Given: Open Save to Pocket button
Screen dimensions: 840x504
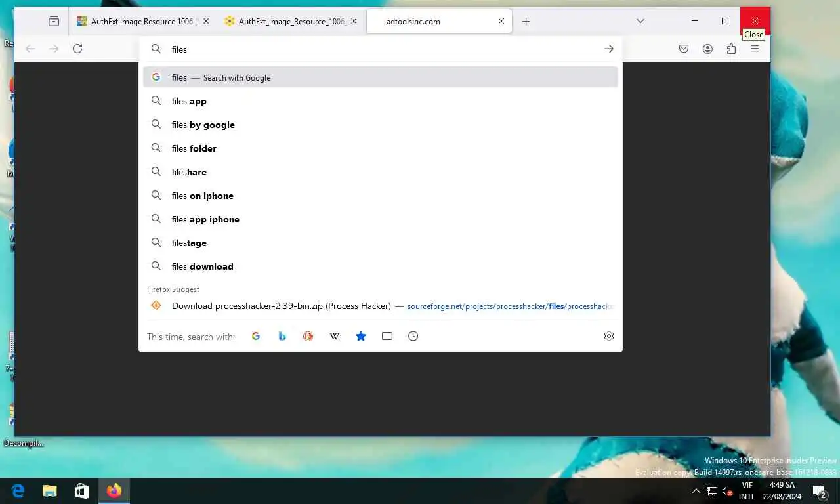Looking at the screenshot, I should pos(684,49).
